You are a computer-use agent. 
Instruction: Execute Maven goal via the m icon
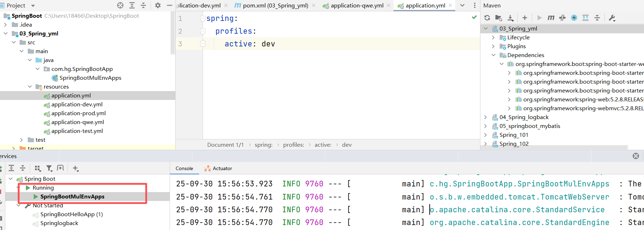point(551,18)
